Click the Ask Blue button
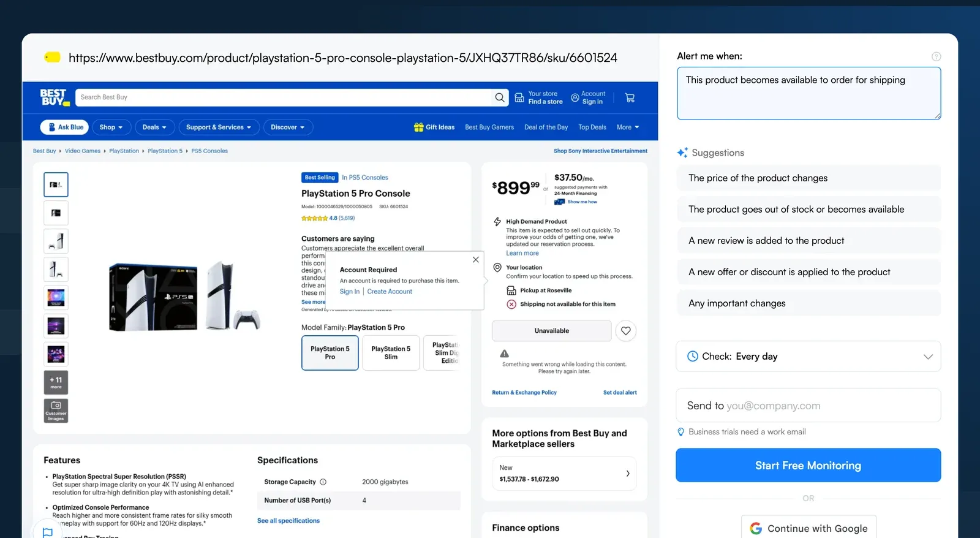Screen dimensions: 980x538 [x=65, y=127]
